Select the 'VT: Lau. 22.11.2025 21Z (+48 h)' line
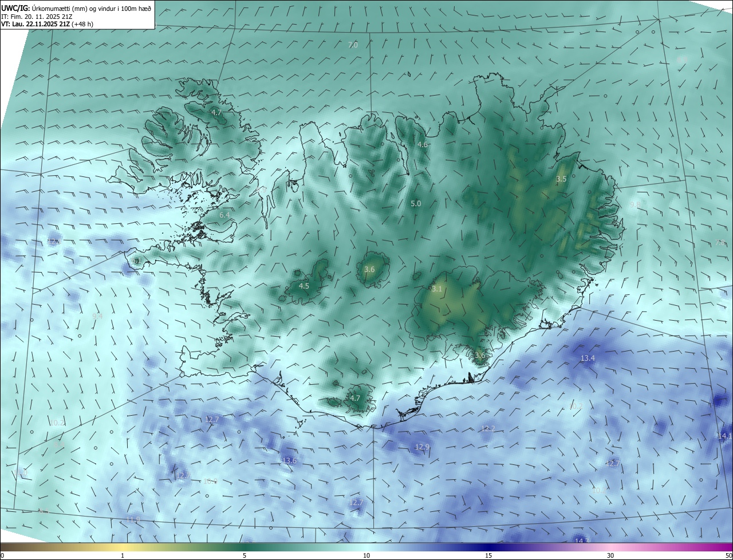This screenshot has width=733, height=560. (x=46, y=24)
